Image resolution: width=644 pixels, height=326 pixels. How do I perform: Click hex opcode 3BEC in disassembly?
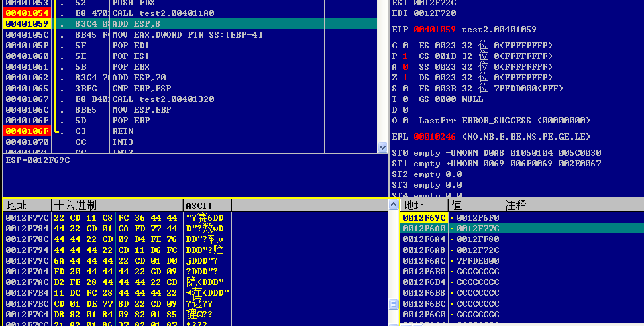[87, 88]
